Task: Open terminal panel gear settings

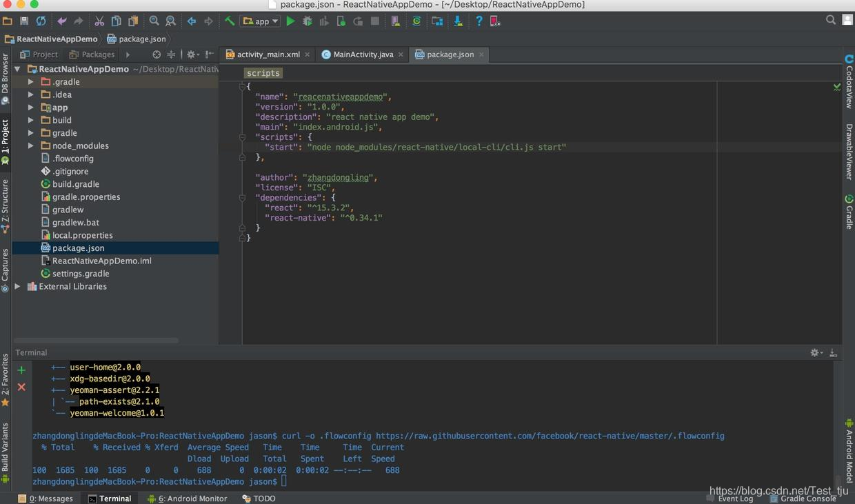Action: [x=816, y=352]
